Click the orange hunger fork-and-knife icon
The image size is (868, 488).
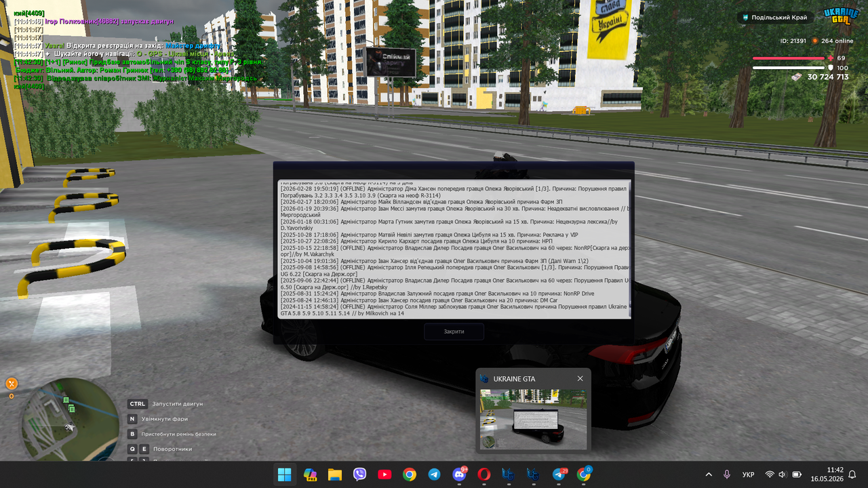coord(12,384)
